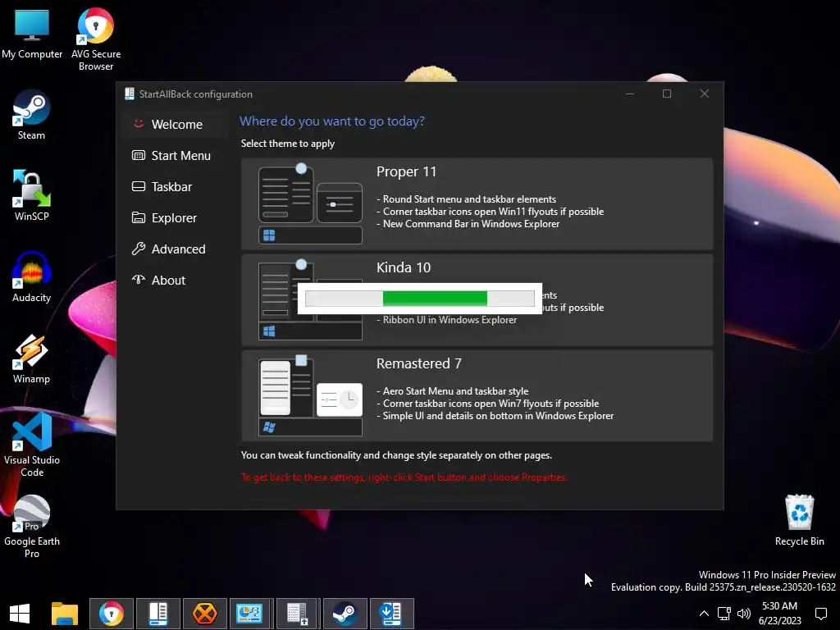Open the server document taskbar icon
Viewport: 840px width, 630px height.
tap(297, 614)
